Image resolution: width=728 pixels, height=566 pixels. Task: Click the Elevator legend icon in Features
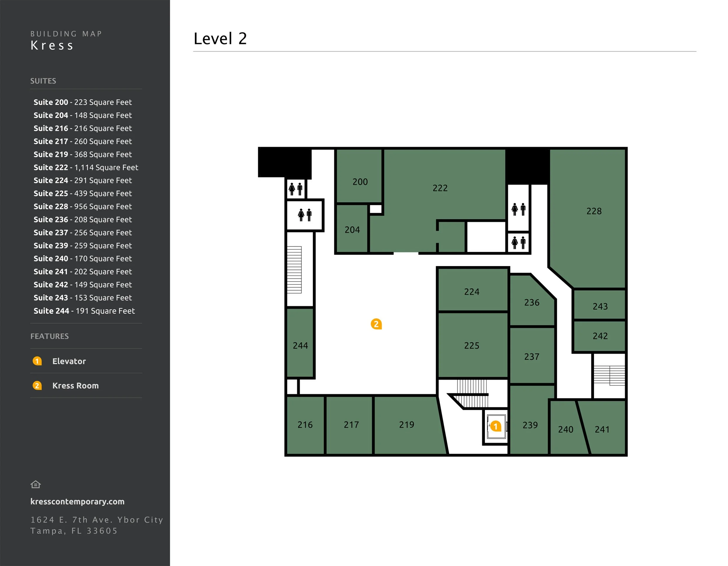[x=37, y=361]
